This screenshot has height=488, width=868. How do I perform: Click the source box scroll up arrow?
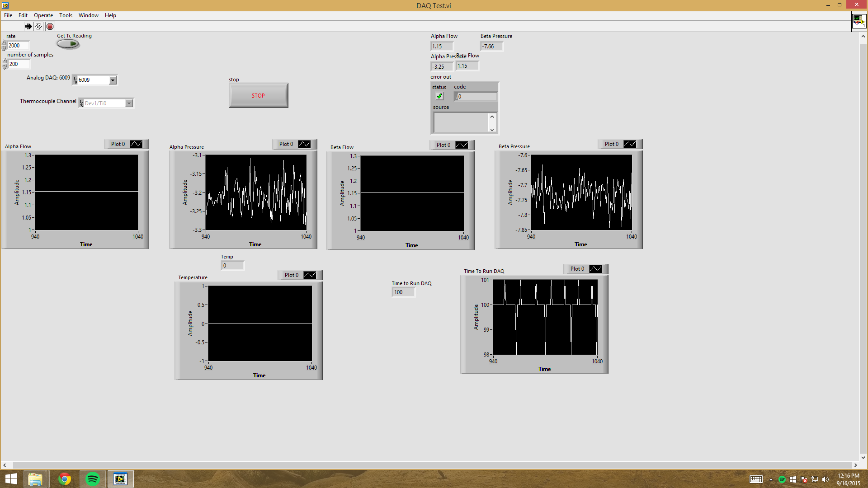(492, 117)
